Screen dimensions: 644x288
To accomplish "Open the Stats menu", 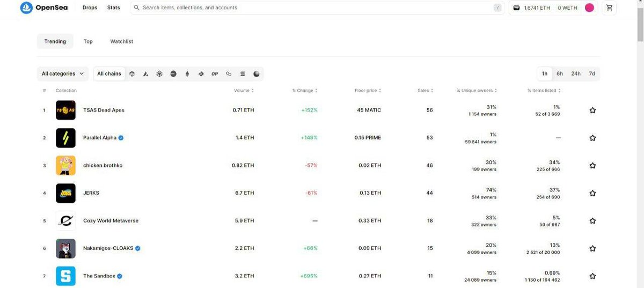I will tap(114, 8).
